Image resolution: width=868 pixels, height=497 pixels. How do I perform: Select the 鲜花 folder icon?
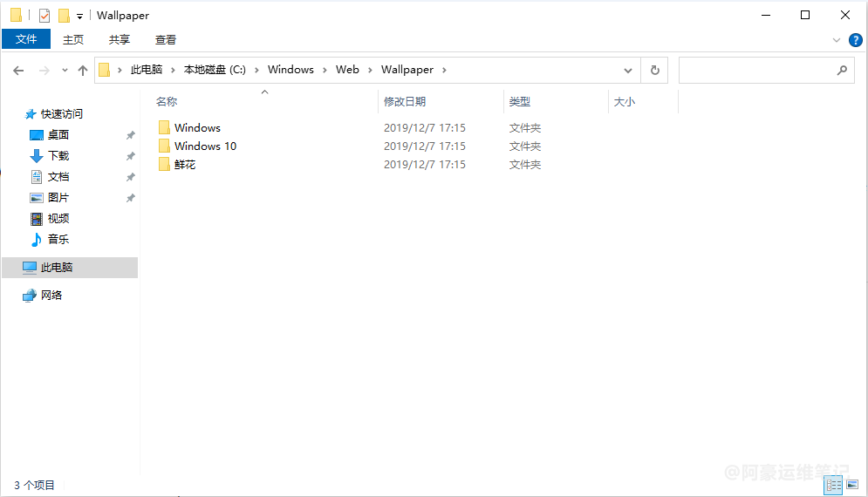[x=164, y=164]
